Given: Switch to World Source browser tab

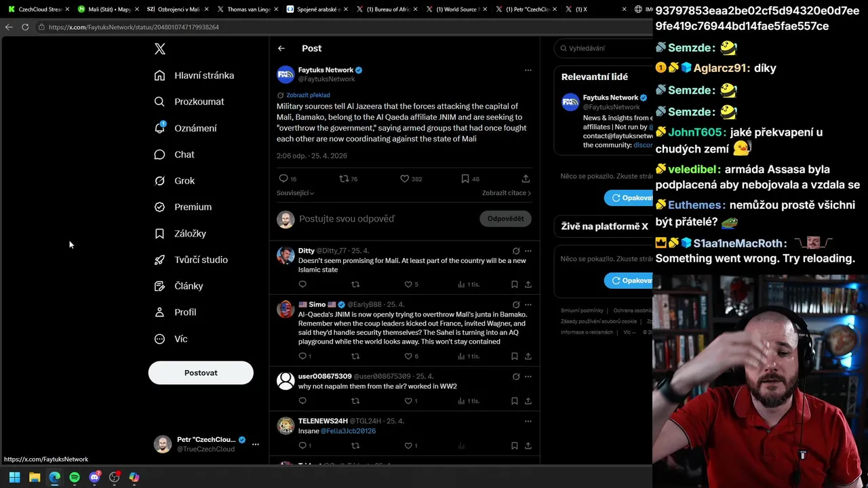Looking at the screenshot, I should pos(457,9).
